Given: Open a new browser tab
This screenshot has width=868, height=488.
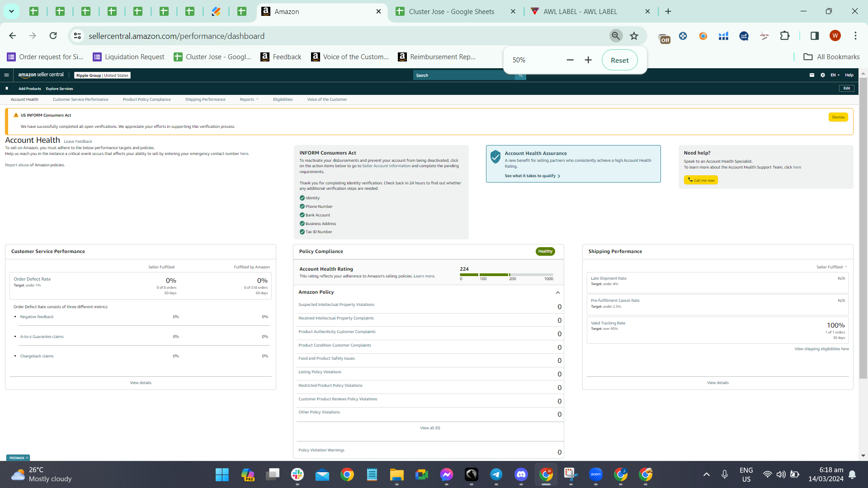Looking at the screenshot, I should pyautogui.click(x=668, y=11).
